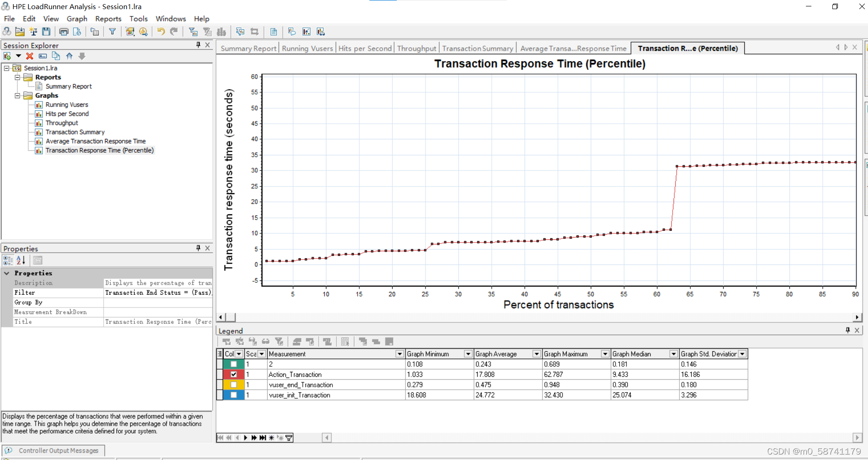Image resolution: width=868 pixels, height=460 pixels.
Task: Click the clear filter/group by icon
Action: click(207, 32)
